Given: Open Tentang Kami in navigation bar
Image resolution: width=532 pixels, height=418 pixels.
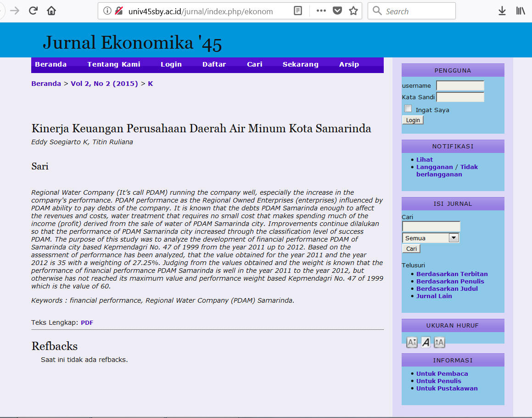Looking at the screenshot, I should [114, 64].
